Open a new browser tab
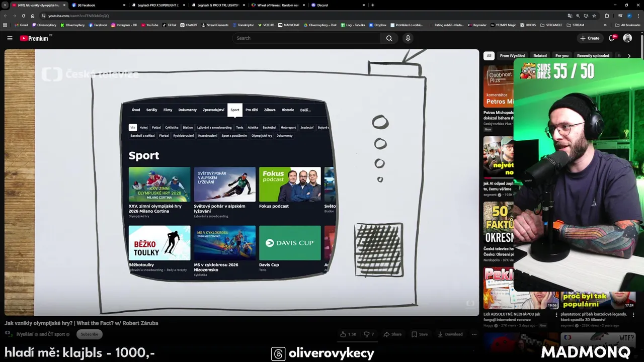Screen dimensions: 644x362 tap(372, 5)
